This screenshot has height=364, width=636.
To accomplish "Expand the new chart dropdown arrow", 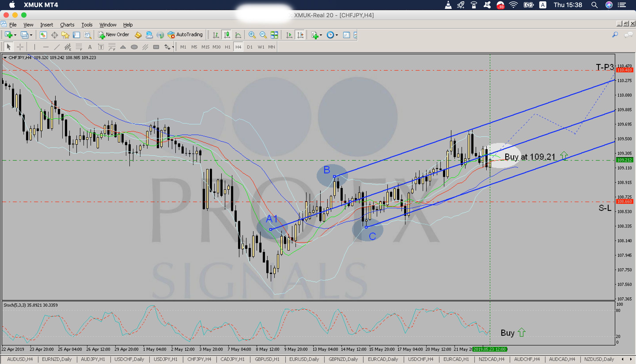I will tap(15, 35).
